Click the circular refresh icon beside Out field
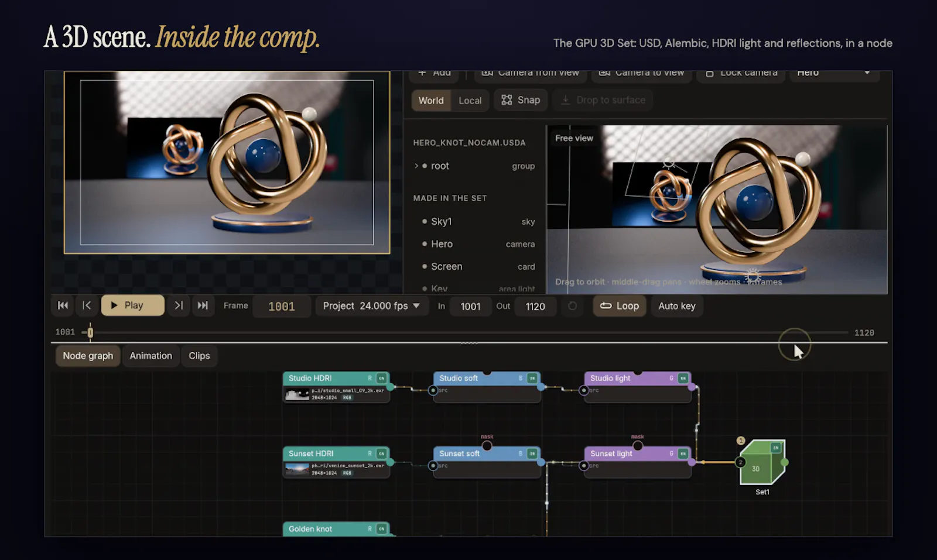Viewport: 937px width, 560px height. pyautogui.click(x=572, y=306)
